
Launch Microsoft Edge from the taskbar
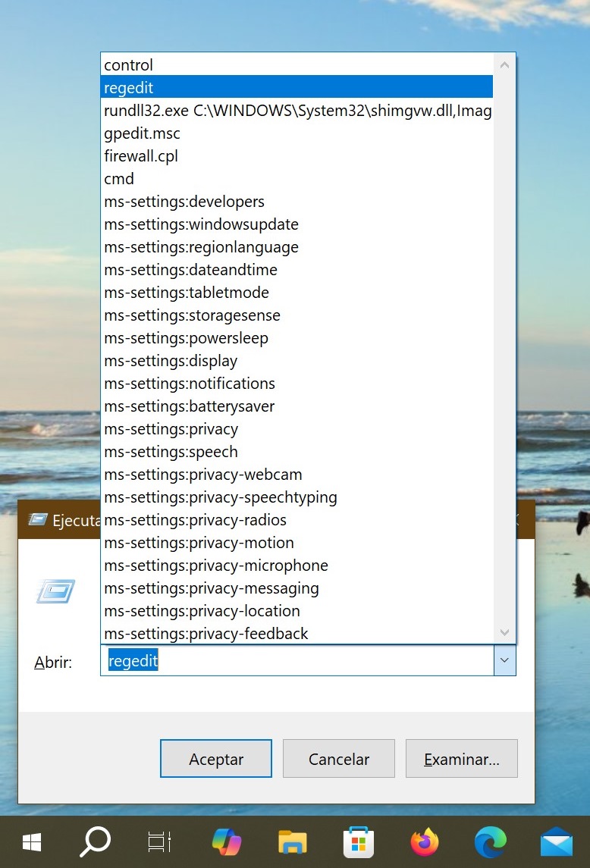pos(491,842)
